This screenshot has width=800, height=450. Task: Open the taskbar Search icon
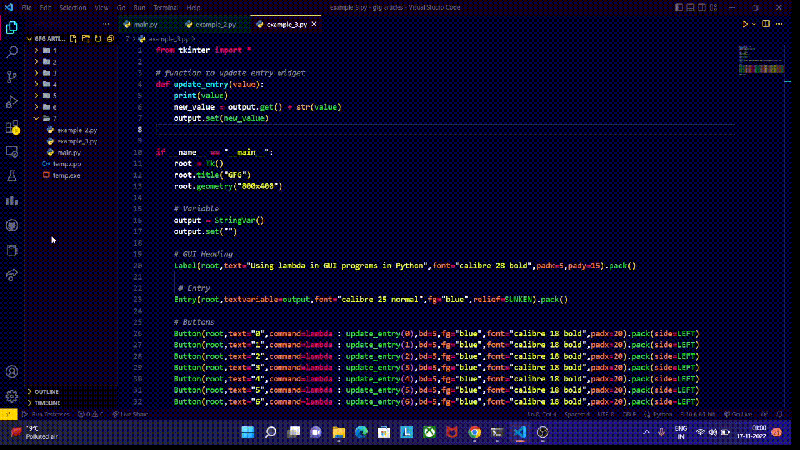[x=270, y=432]
